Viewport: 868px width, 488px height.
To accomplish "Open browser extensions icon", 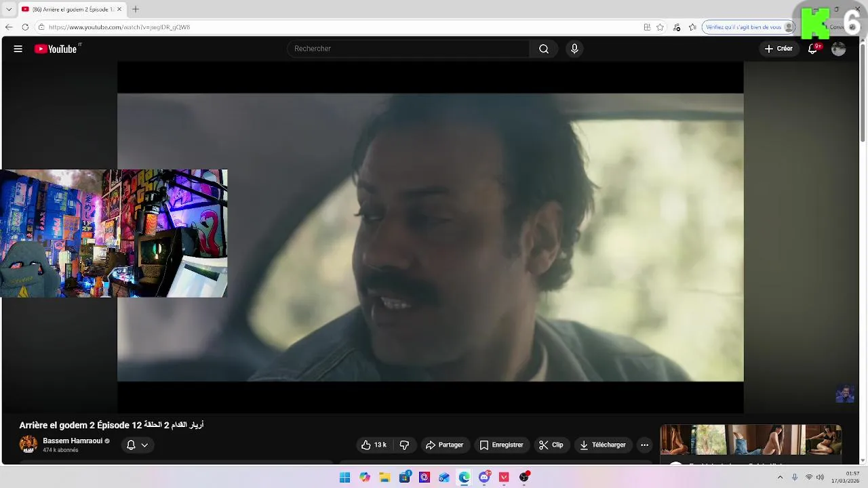I will [677, 27].
